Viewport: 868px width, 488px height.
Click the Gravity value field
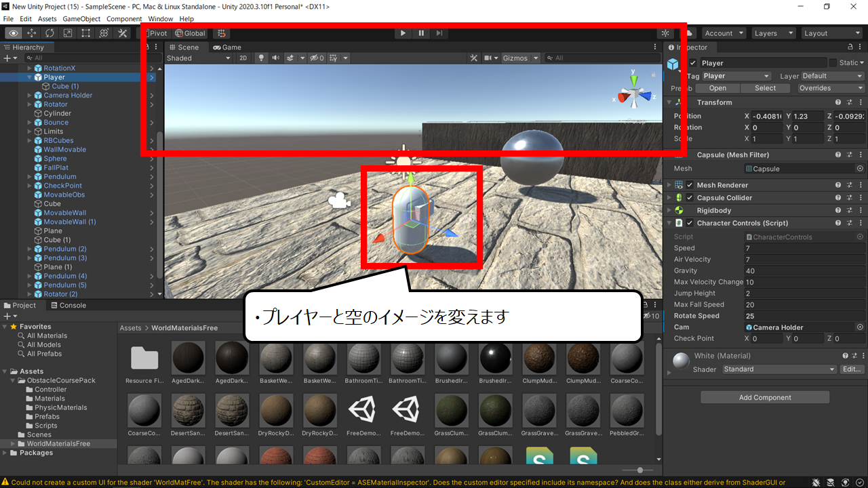tap(804, 271)
